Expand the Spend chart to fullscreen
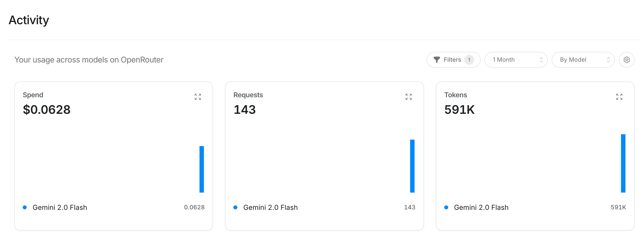The height and width of the screenshot is (238, 644). (198, 97)
